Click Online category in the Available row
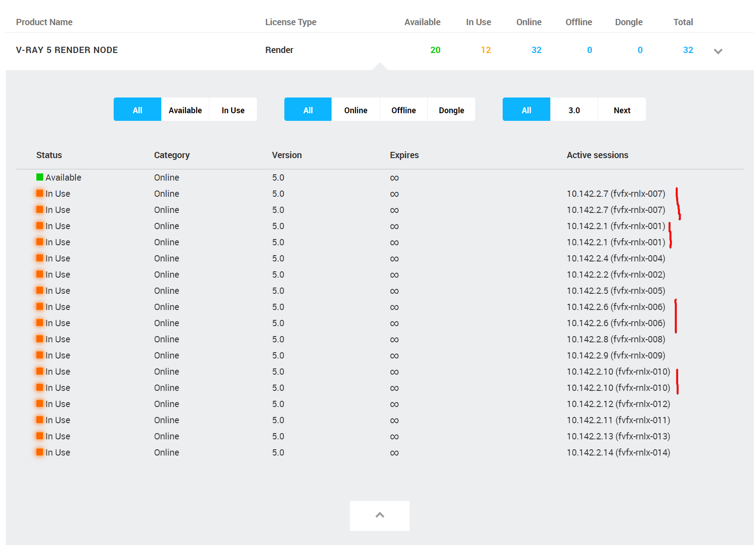The height and width of the screenshot is (549, 756). coord(167,177)
